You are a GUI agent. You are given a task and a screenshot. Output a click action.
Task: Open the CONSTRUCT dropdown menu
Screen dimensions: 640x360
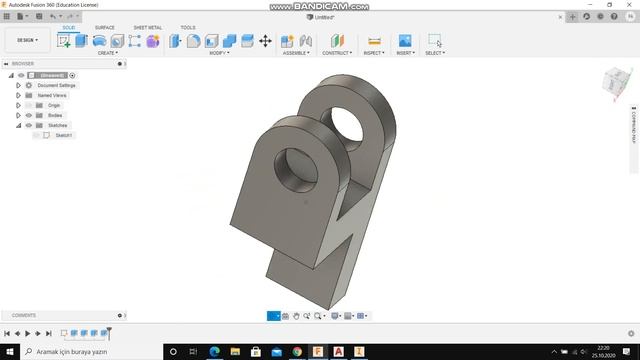tap(337, 53)
